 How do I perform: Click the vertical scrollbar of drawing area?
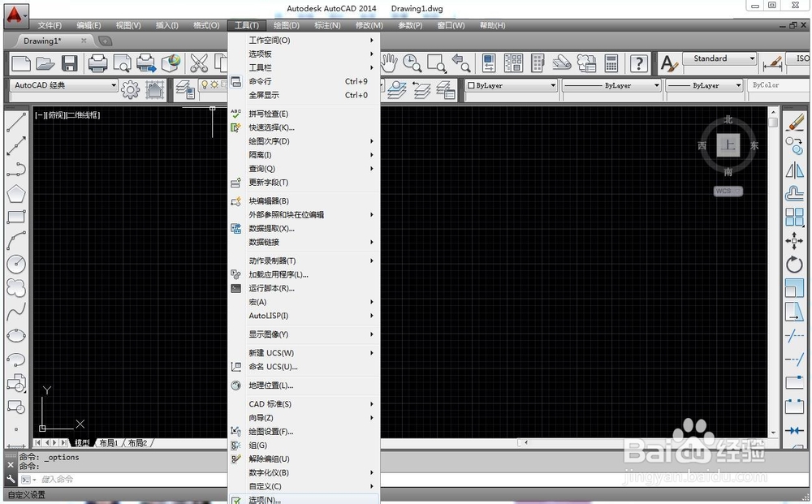point(773,272)
